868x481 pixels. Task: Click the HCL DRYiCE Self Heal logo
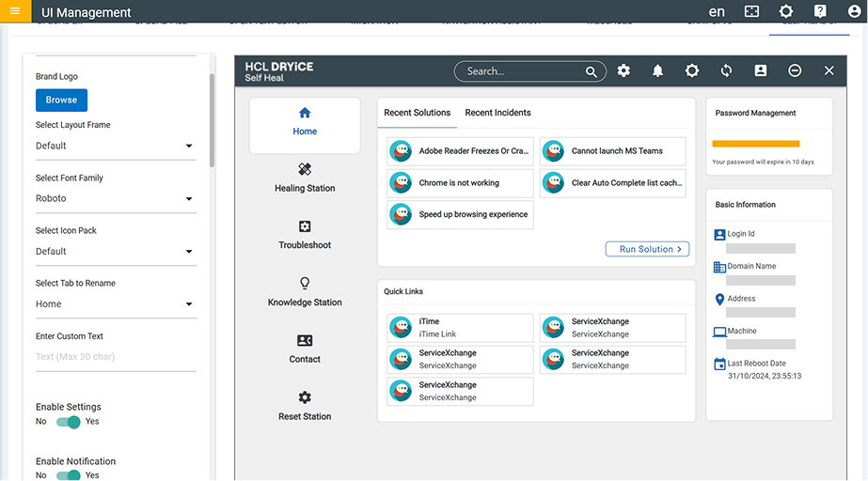tap(279, 71)
